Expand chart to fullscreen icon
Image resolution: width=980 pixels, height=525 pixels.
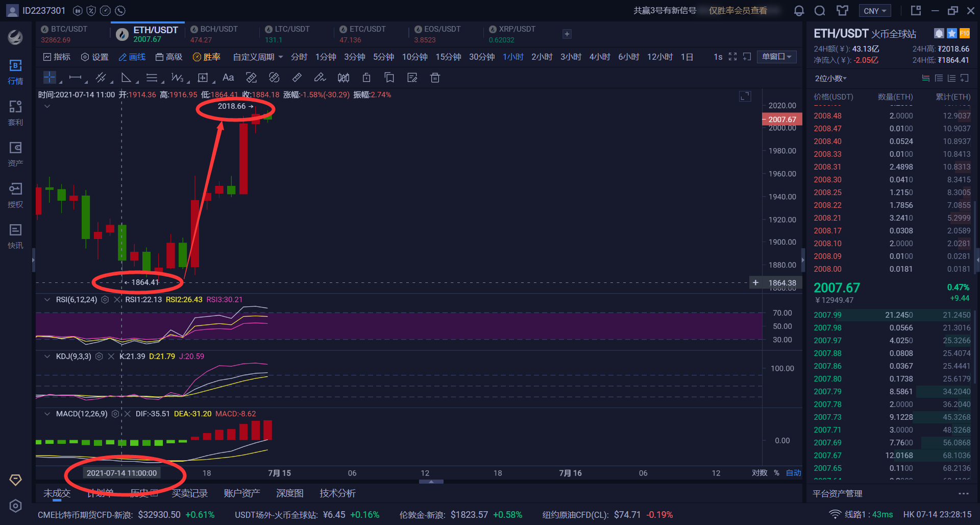(732, 57)
